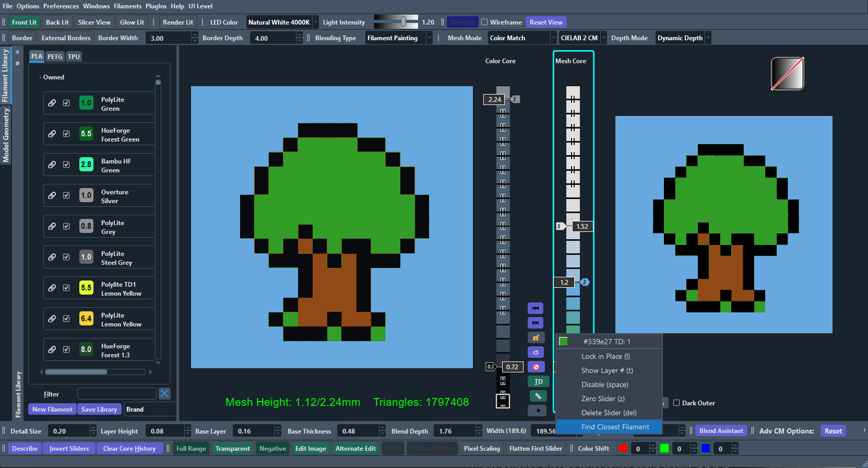This screenshot has height=468, width=868.
Task: Clear the filter with the X icon
Action: click(x=164, y=394)
